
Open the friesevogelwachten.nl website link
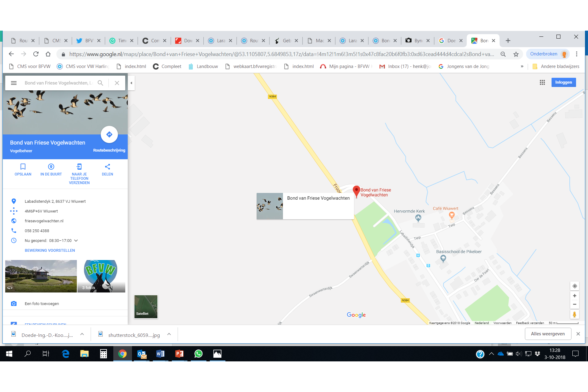[x=44, y=221]
